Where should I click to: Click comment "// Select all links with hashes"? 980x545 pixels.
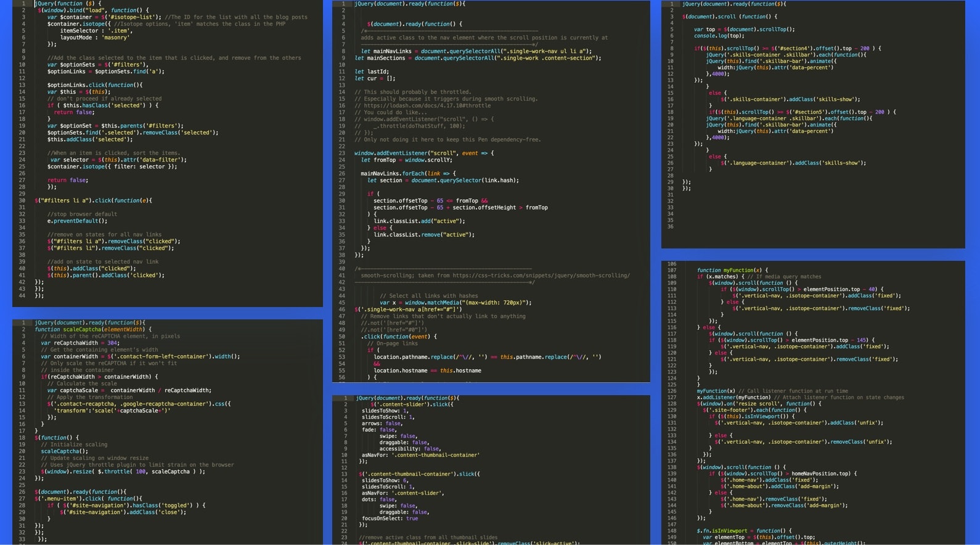click(x=428, y=296)
